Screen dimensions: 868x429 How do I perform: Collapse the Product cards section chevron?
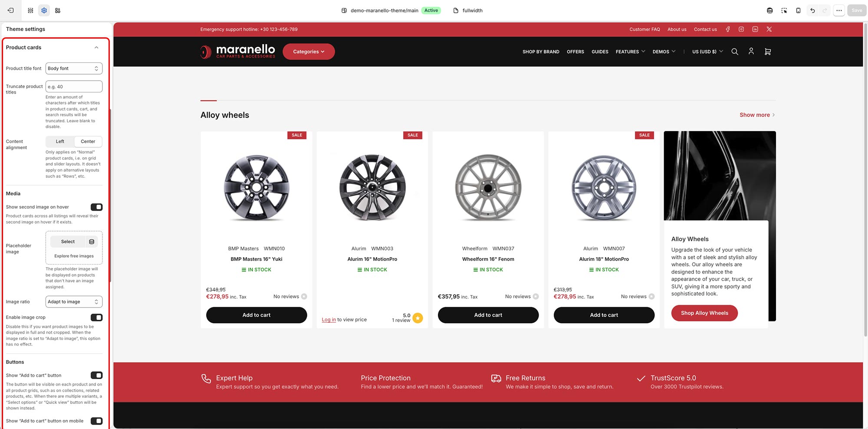(x=96, y=48)
